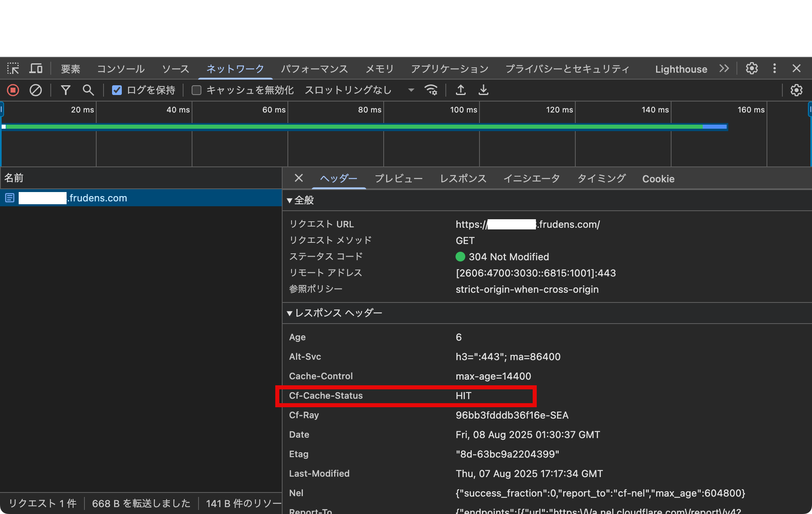Toggle the device toolbar icon
The image size is (812, 514).
[x=36, y=68]
